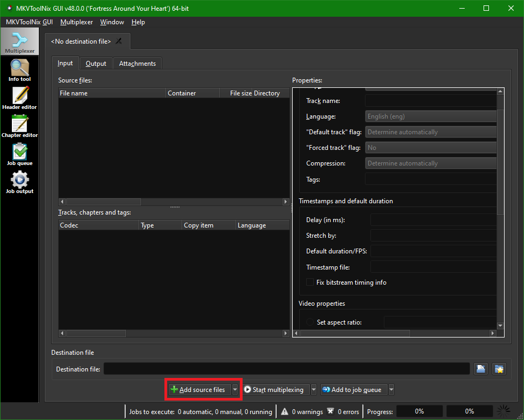Viewport: 524px width, 420px height.
Task: Click Tracks list scroll right arrow
Action: coord(286,333)
